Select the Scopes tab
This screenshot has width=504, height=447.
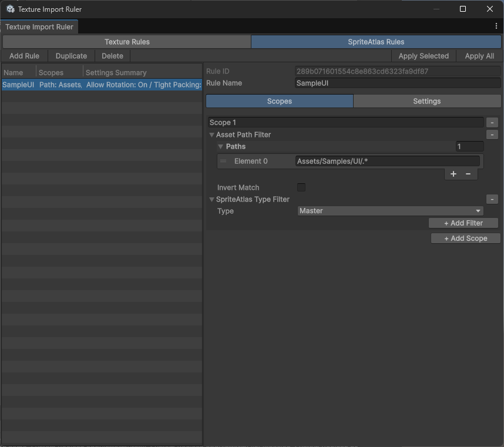(x=280, y=101)
